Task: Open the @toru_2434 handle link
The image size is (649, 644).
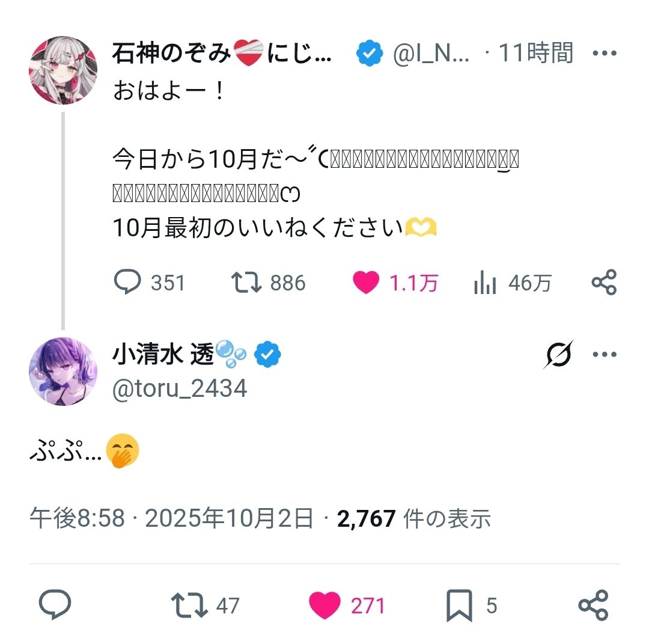Action: (180, 388)
